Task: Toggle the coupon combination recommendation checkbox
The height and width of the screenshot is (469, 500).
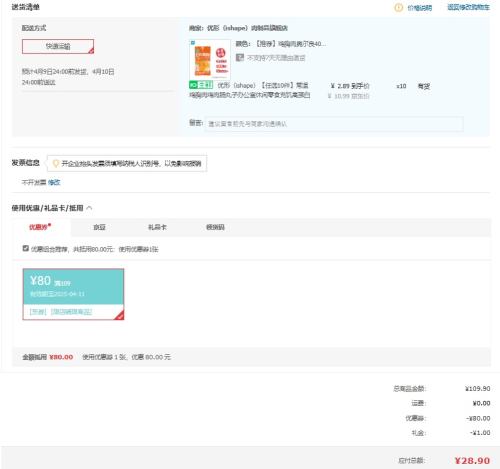Action: pos(26,248)
